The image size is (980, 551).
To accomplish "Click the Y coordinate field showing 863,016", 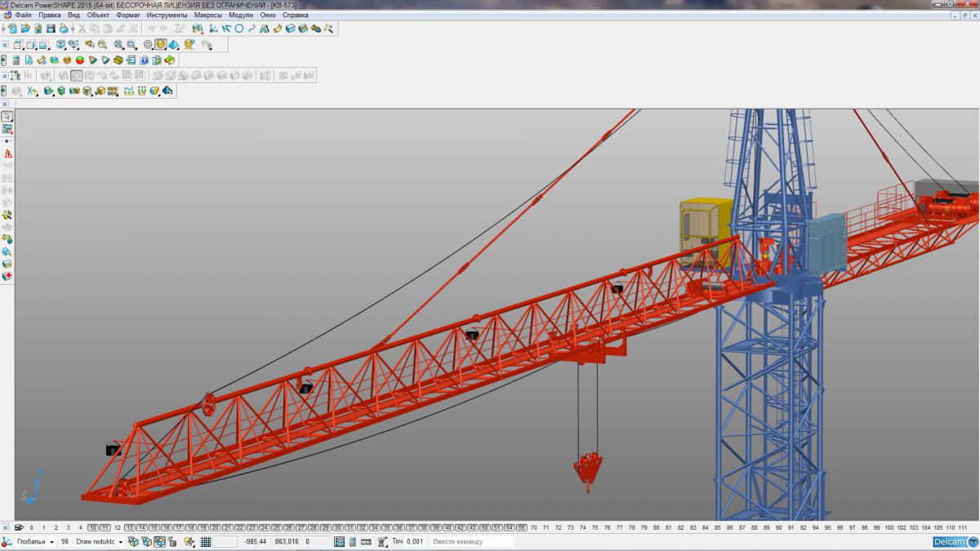I will pyautogui.click(x=287, y=541).
